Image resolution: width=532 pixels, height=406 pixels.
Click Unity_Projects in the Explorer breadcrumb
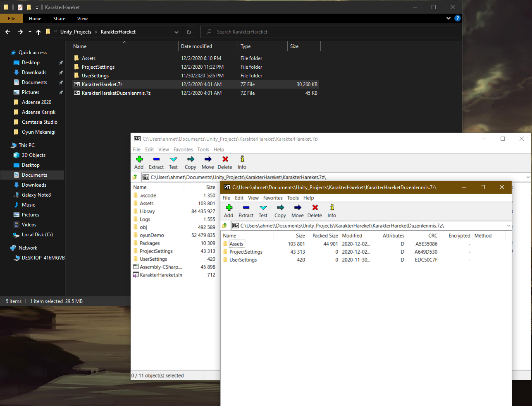(76, 32)
